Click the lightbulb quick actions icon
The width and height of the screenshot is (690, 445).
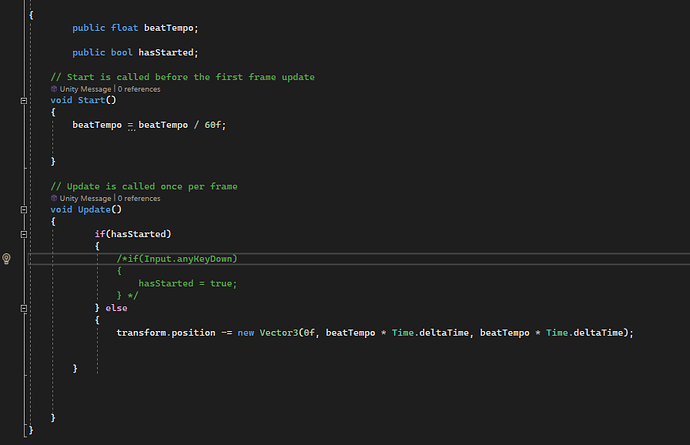click(x=7, y=259)
